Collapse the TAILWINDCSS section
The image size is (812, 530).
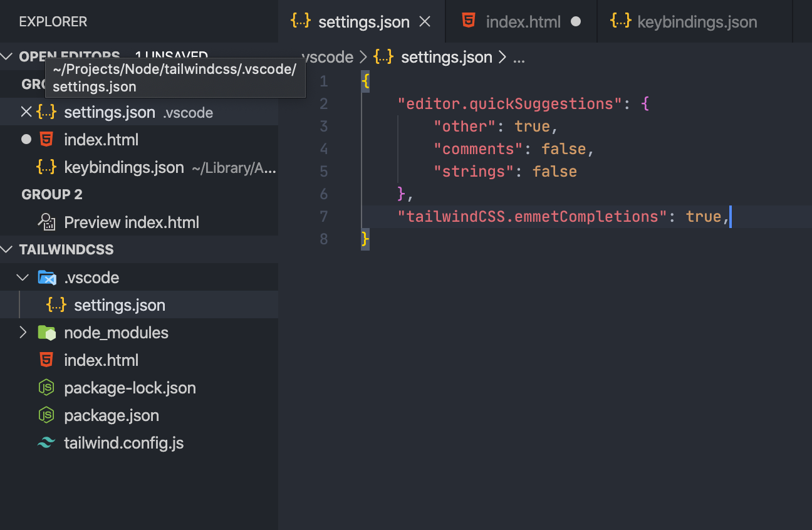pyautogui.click(x=8, y=249)
